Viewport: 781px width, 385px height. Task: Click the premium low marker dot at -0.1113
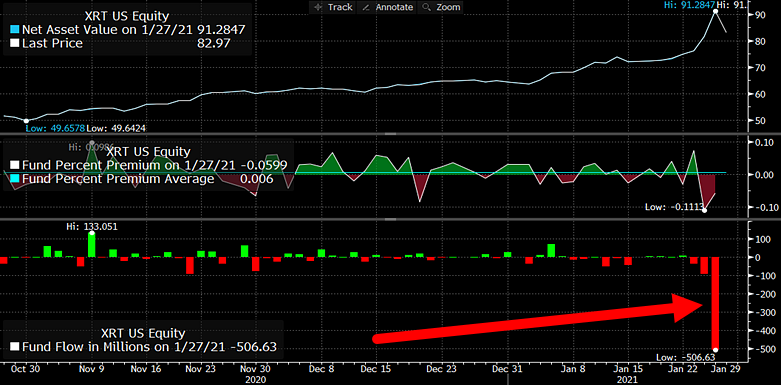coord(704,210)
